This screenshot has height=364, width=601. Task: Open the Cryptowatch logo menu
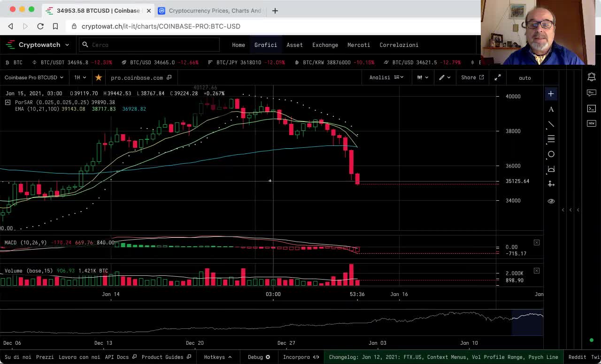click(38, 45)
